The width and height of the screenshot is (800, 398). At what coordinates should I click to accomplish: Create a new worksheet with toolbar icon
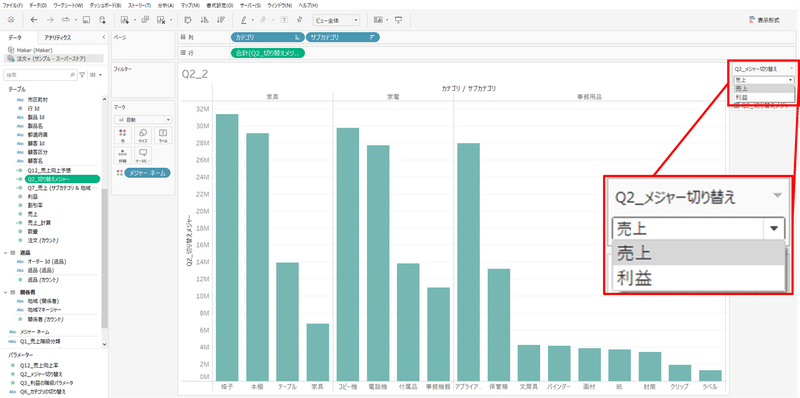(124, 20)
